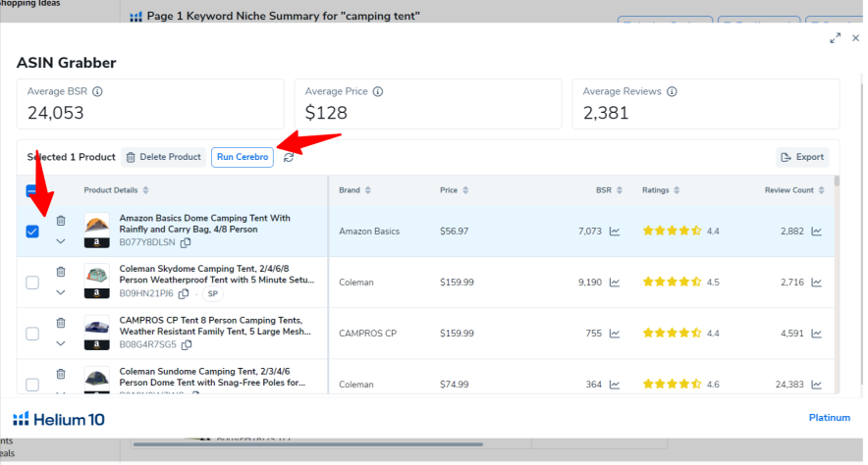
Task: Check the CAMPROS CP tent checkbox
Action: coord(32,334)
